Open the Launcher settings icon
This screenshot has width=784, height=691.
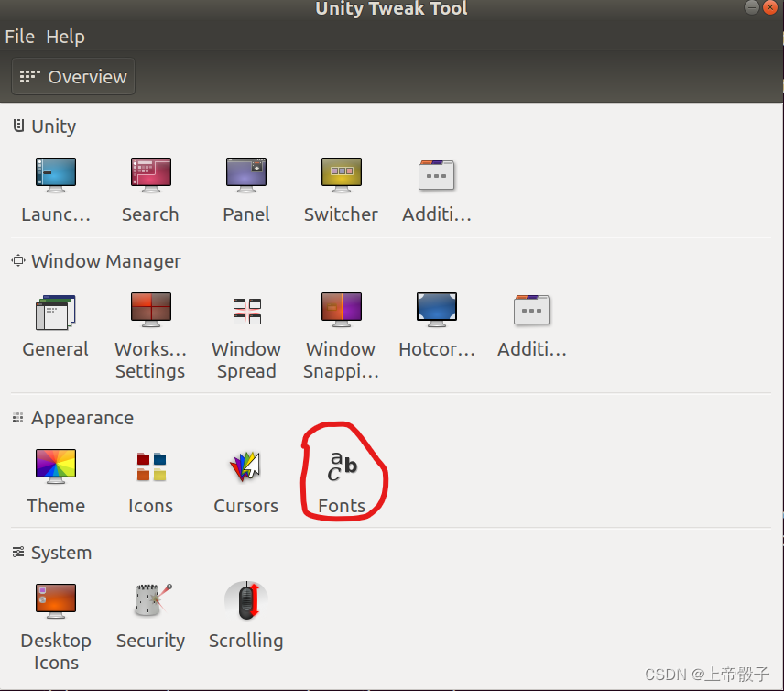pos(56,175)
